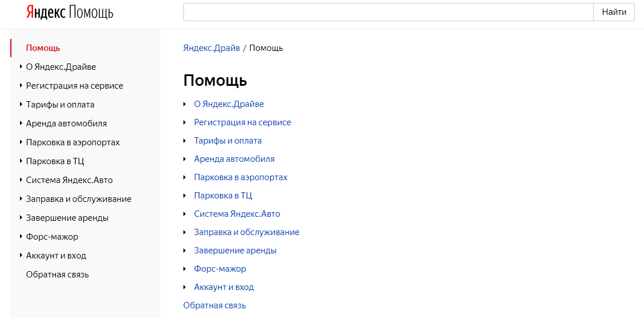The image size is (644, 318).
Task: Expand main-content arrow beside Аренда автомобиля link
Action: tap(185, 159)
